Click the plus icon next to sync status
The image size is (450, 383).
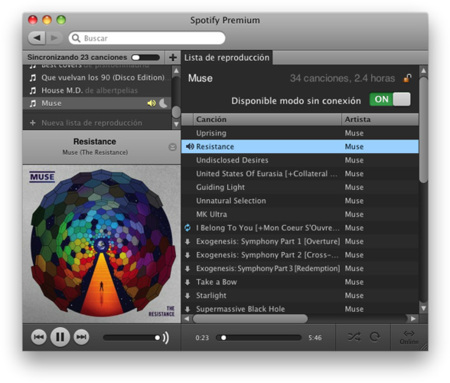(173, 57)
